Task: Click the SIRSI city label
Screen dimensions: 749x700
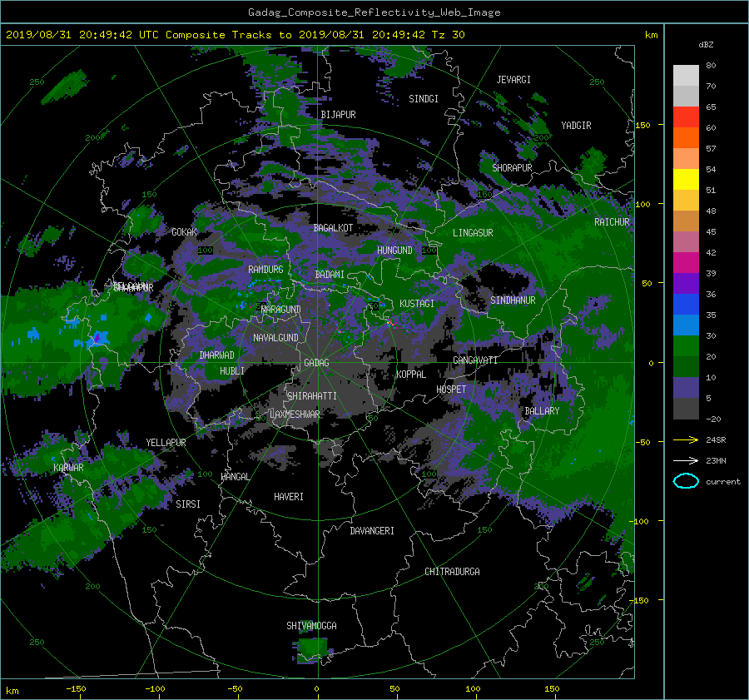Action: [x=188, y=504]
